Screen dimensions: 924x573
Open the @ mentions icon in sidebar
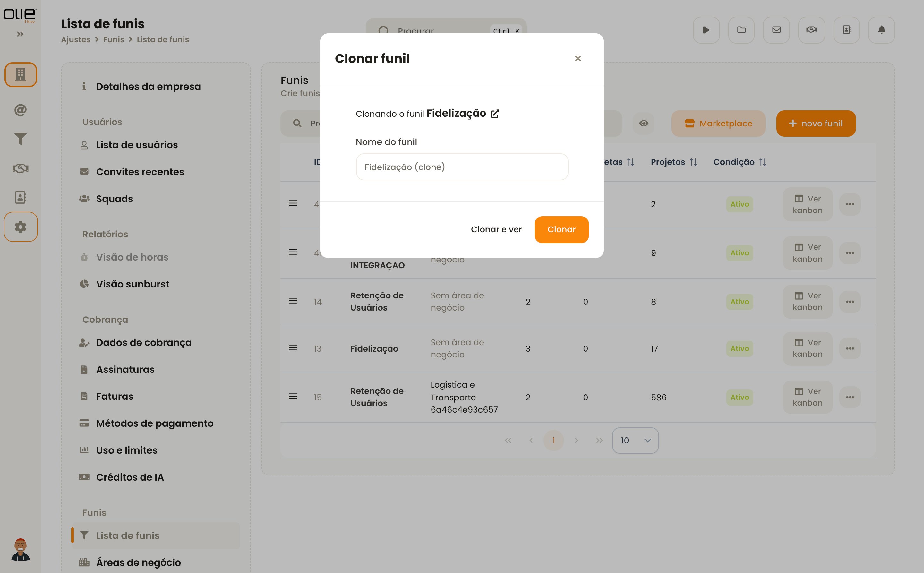21,110
